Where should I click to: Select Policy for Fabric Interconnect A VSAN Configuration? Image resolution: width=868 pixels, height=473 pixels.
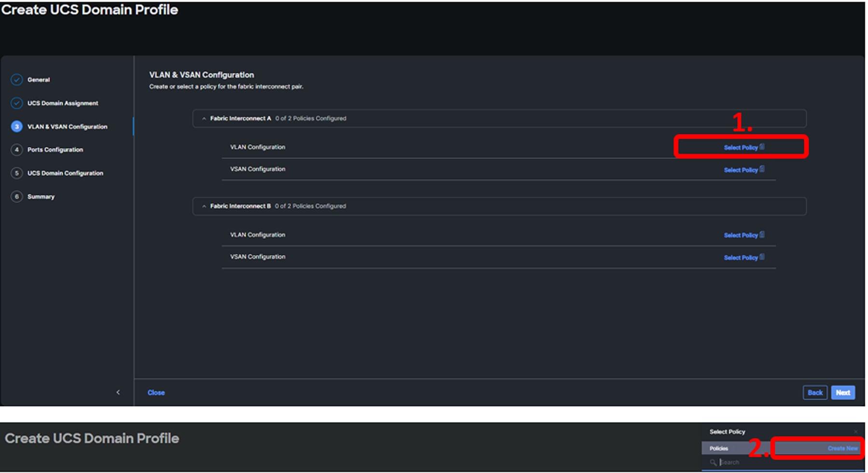[744, 170]
